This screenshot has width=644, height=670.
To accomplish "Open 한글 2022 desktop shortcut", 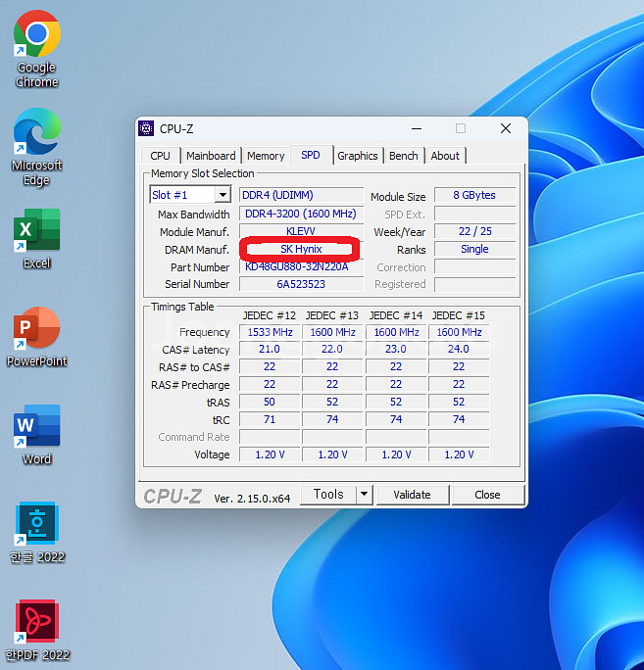I will click(x=37, y=533).
